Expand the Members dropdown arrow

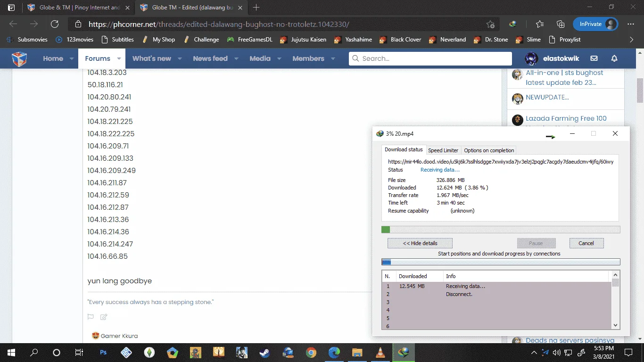(333, 58)
